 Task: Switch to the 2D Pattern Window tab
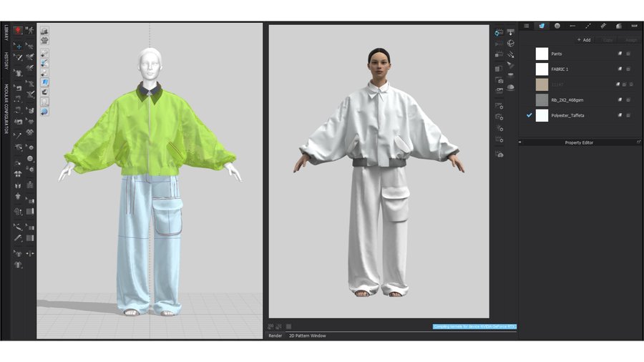307,335
